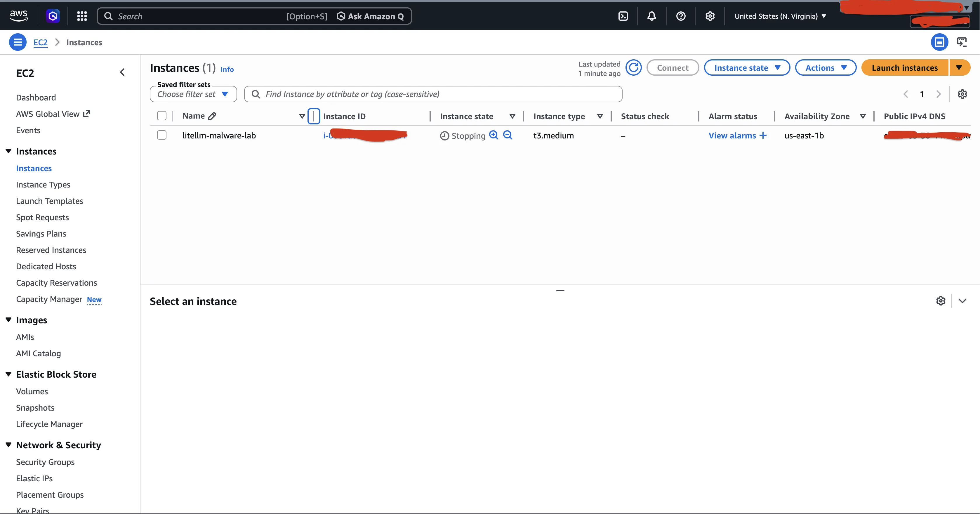
Task: Open the AWS CloudShell terminal icon
Action: tap(623, 16)
